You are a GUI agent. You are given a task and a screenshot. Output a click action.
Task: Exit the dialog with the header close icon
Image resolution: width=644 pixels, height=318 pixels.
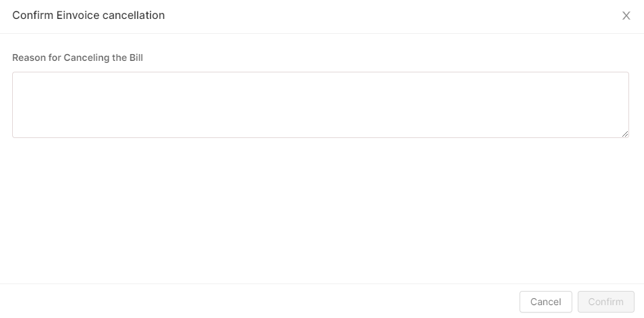(626, 16)
